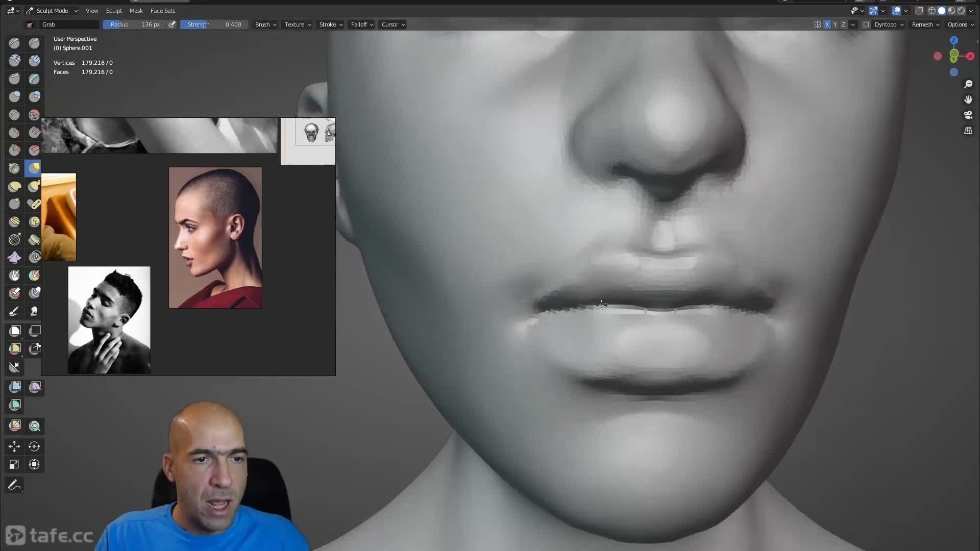Open the editor type dropdown

click(x=13, y=11)
